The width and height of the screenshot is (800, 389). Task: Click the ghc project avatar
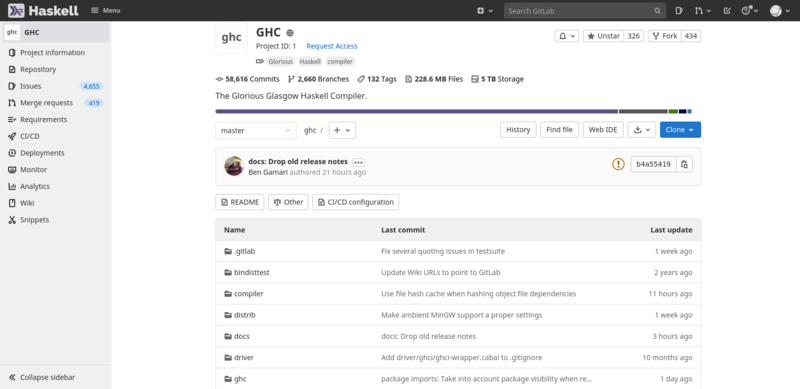pyautogui.click(x=232, y=37)
